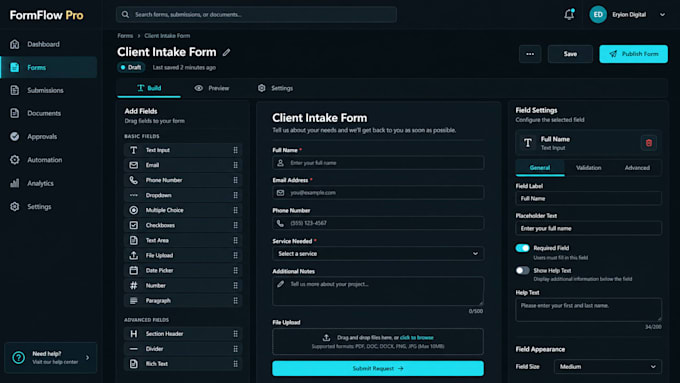The width and height of the screenshot is (680, 383).
Task: Expand the Eryion Digital account menu
Action: coord(662,15)
